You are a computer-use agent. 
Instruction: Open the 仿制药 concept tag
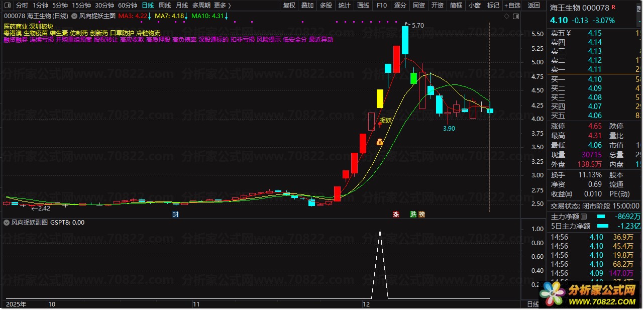coord(79,33)
